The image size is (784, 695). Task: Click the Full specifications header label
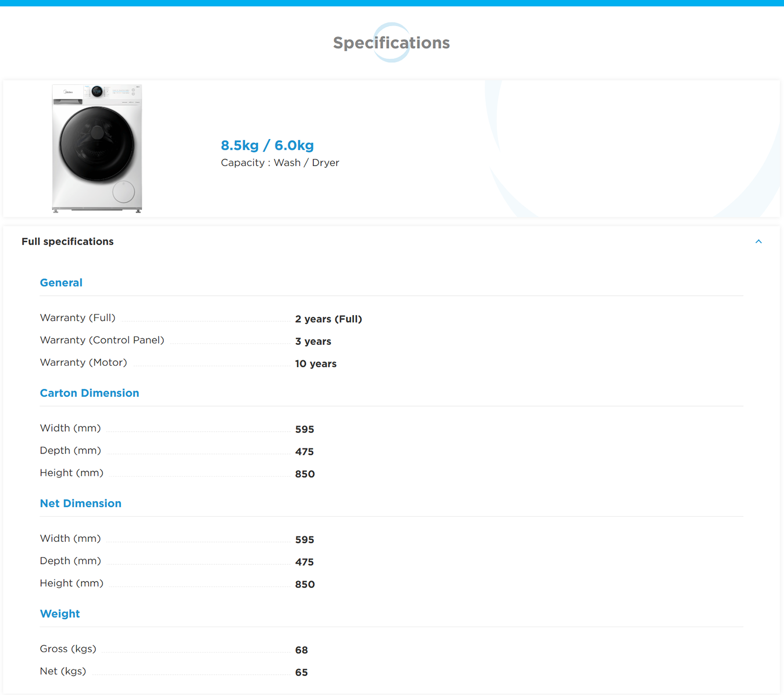[67, 241]
